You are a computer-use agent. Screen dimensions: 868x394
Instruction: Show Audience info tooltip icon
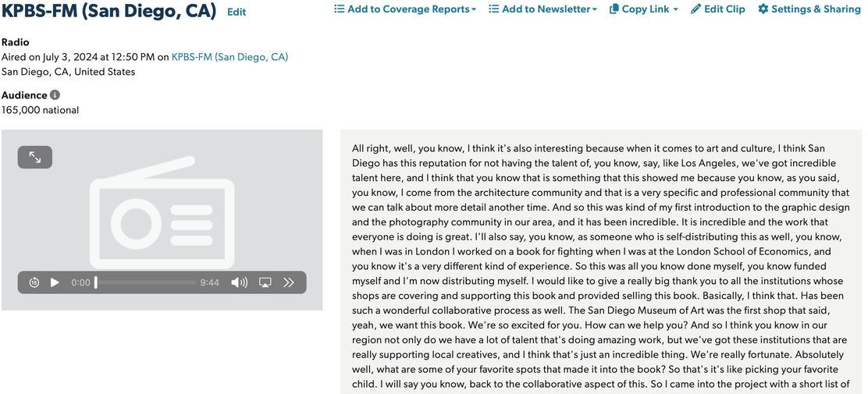click(55, 95)
